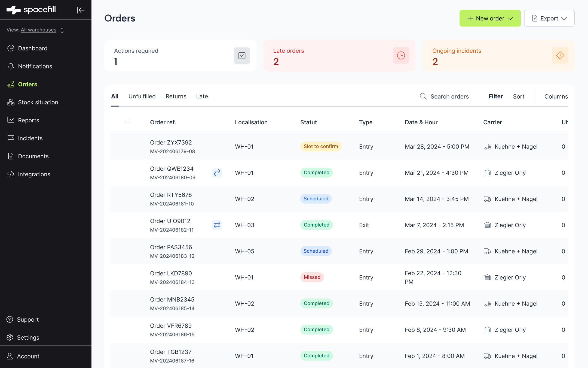Open the All warehouses view selector
The width and height of the screenshot is (588, 368).
[35, 30]
